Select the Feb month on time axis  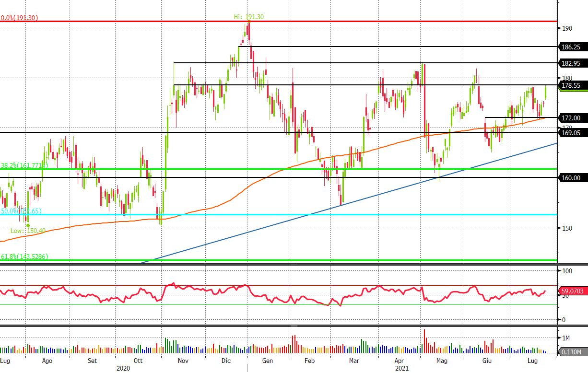tap(310, 361)
